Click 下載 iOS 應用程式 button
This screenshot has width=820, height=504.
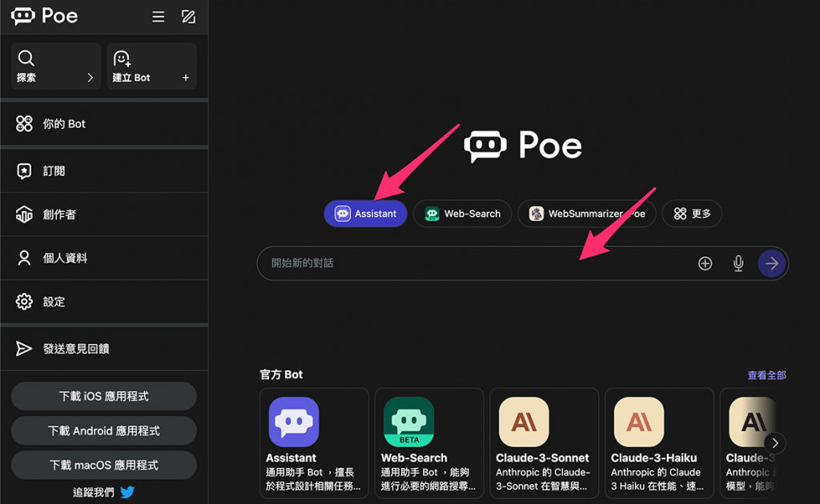click(x=104, y=396)
